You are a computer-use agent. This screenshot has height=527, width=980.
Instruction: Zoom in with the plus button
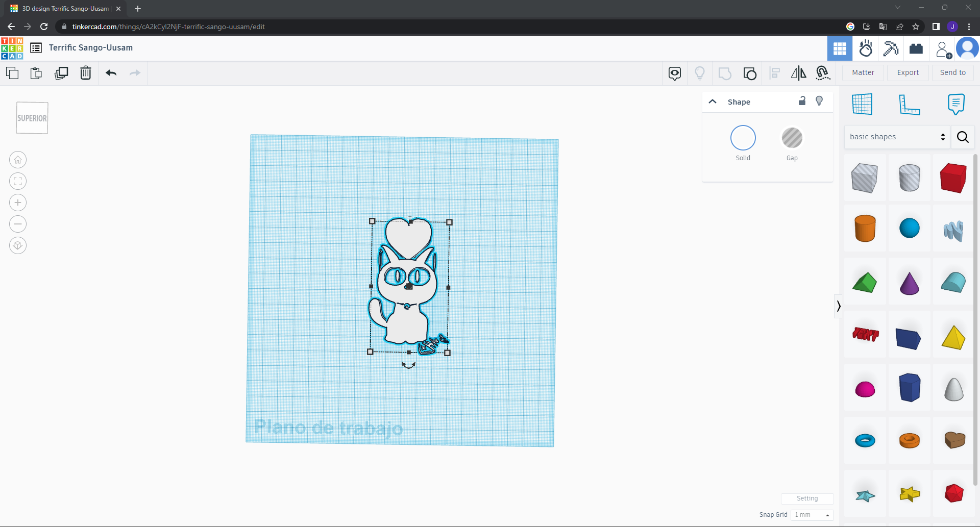[x=18, y=203]
